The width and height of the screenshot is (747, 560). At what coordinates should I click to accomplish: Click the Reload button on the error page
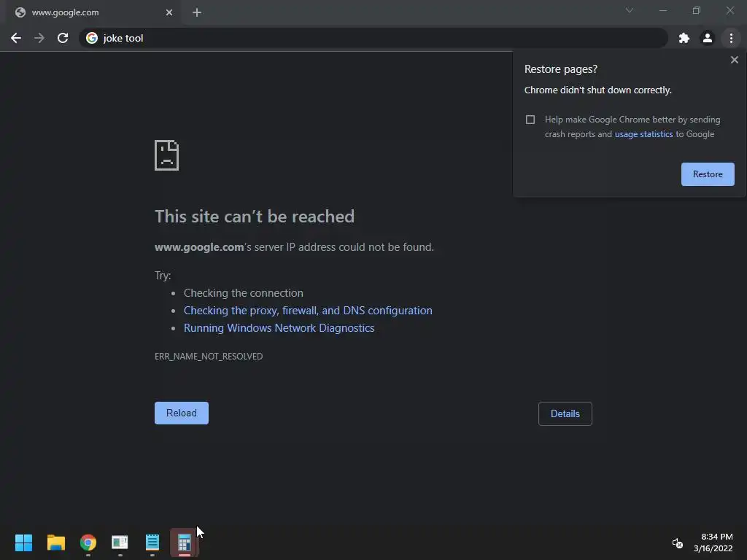[182, 413]
